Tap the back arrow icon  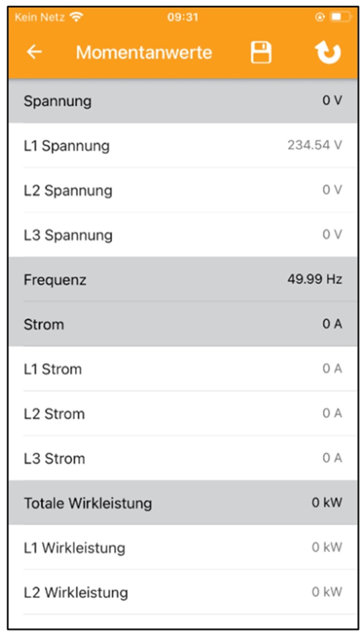pyautogui.click(x=35, y=52)
